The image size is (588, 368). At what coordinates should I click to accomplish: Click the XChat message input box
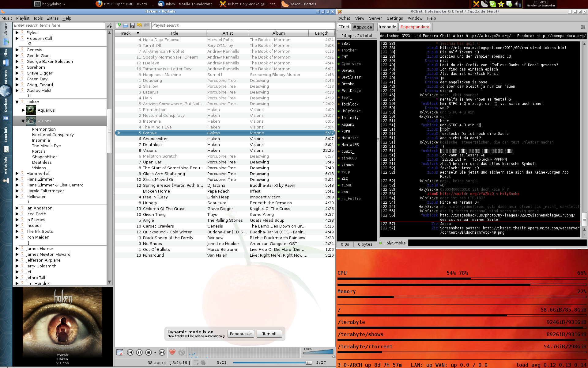(497, 243)
